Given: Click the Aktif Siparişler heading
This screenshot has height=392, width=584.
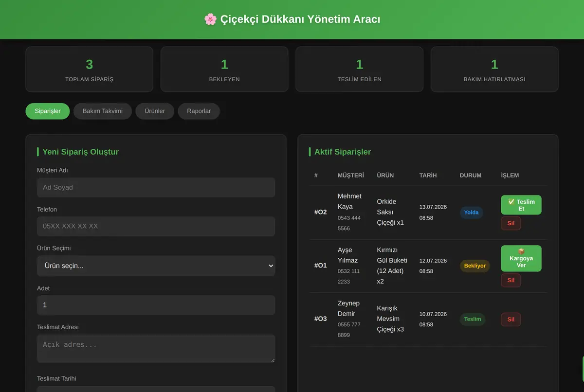Looking at the screenshot, I should pos(343,152).
